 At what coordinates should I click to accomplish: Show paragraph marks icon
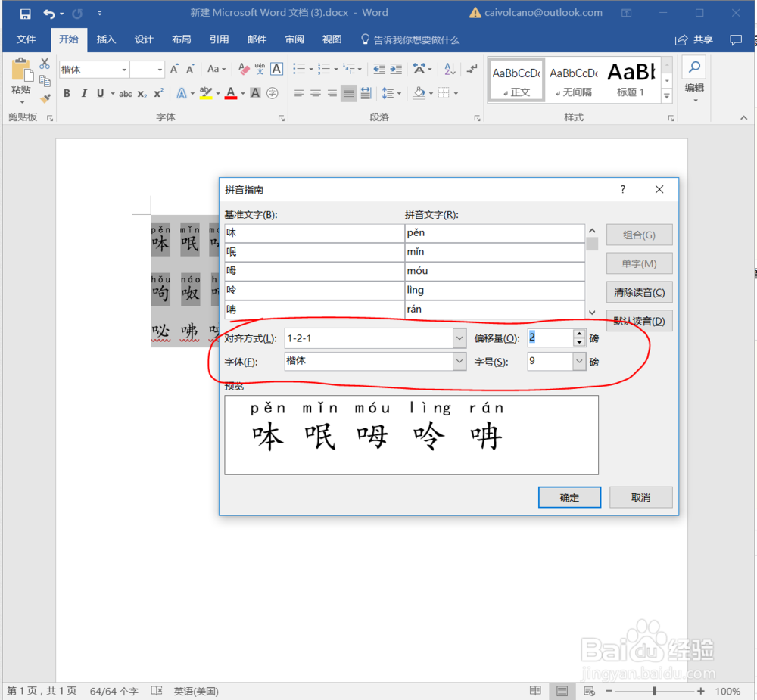[472, 69]
